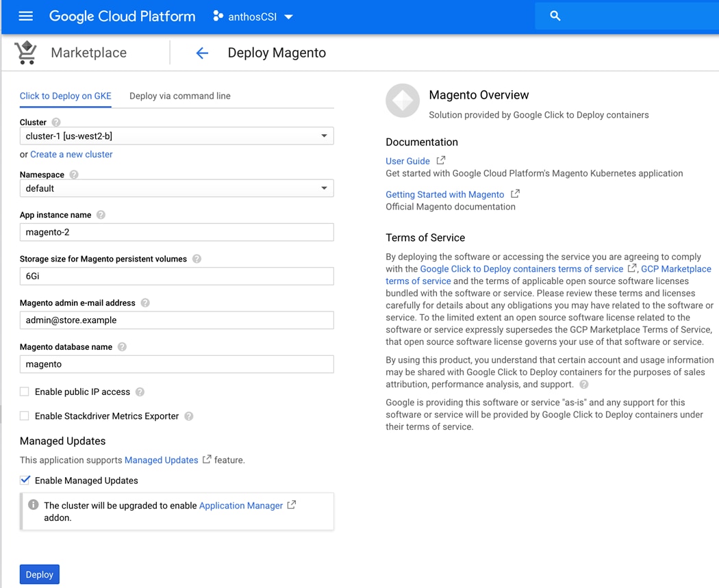The image size is (719, 588).
Task: Show help for the Cluster field
Action: [56, 123]
